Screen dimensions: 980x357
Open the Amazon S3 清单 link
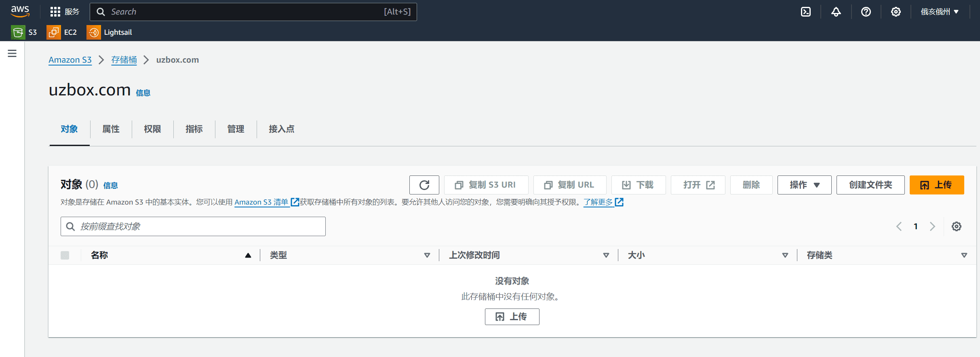(261, 202)
